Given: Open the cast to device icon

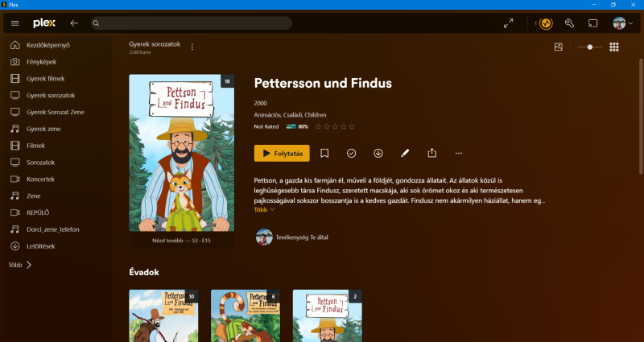Looking at the screenshot, I should pyautogui.click(x=592, y=23).
